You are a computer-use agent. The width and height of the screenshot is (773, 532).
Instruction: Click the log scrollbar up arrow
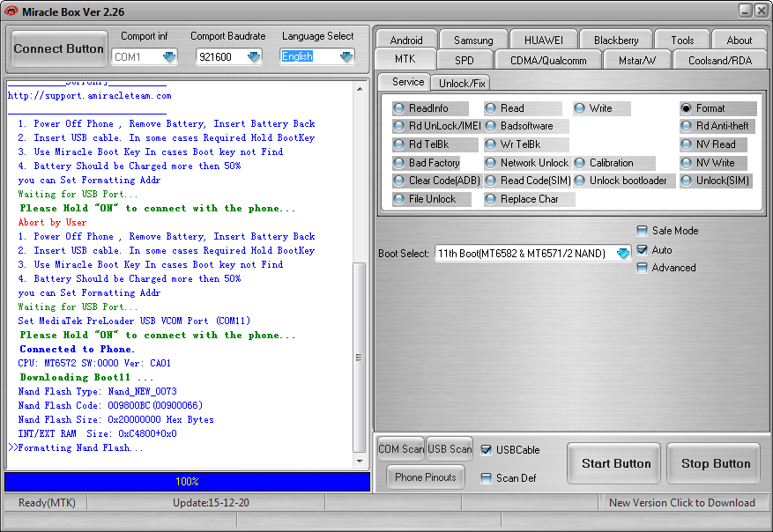tap(360, 89)
